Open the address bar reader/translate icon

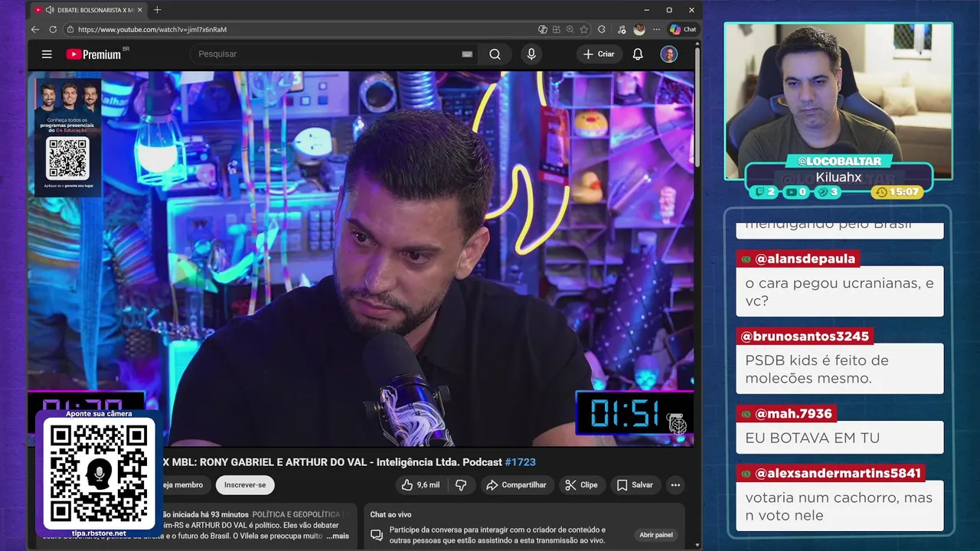point(543,29)
